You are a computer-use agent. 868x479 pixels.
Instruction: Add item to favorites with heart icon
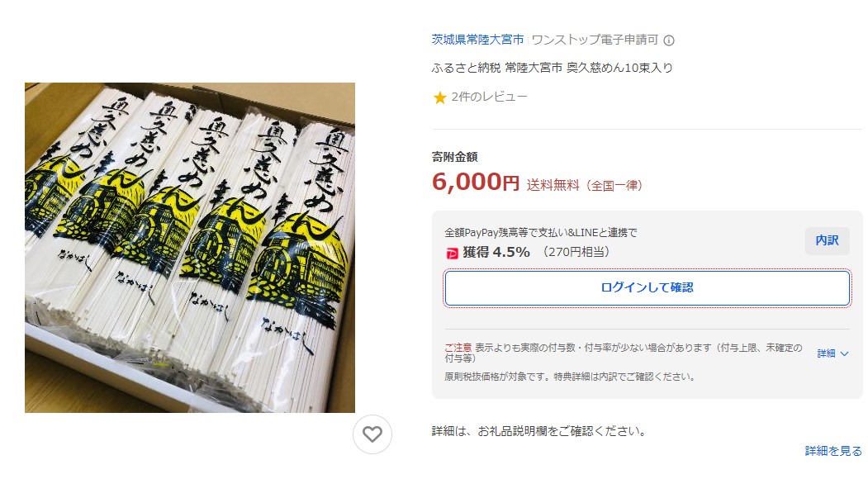click(372, 434)
